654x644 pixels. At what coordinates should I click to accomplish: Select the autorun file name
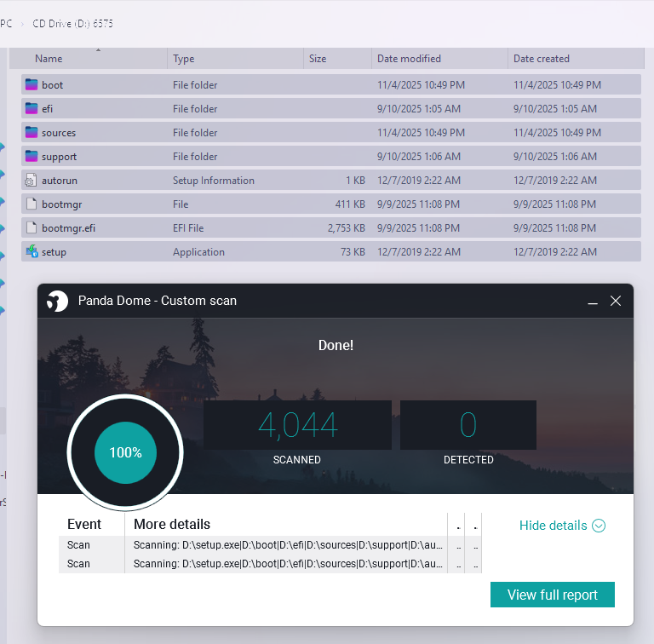click(x=60, y=181)
